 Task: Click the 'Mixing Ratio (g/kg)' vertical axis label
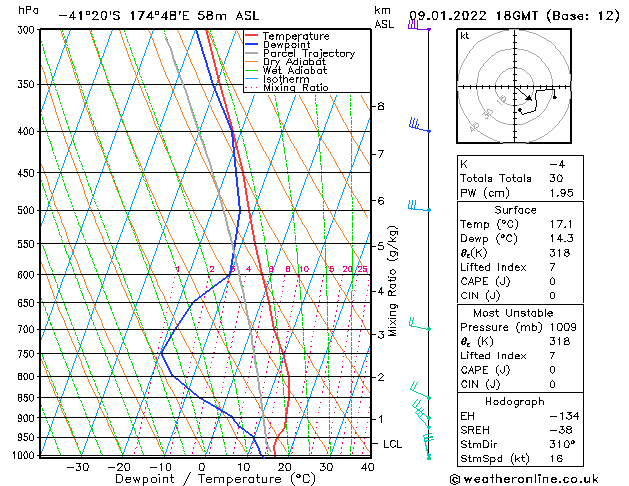coord(393,281)
